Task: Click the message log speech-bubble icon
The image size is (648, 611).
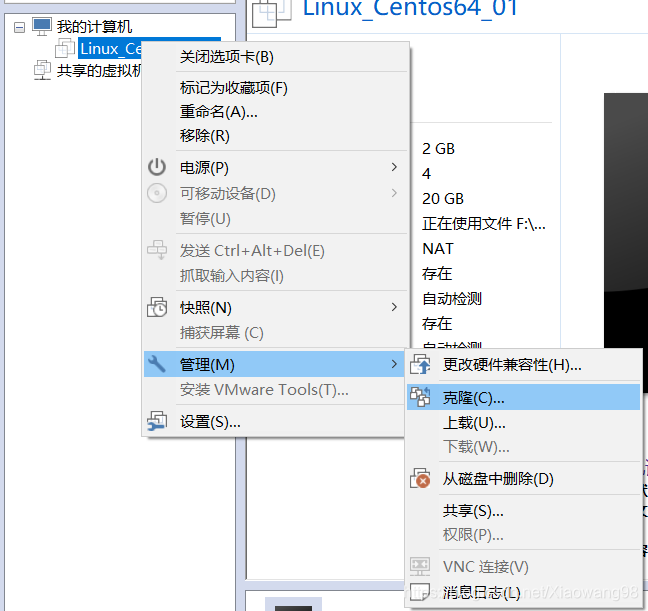Action: 419,592
